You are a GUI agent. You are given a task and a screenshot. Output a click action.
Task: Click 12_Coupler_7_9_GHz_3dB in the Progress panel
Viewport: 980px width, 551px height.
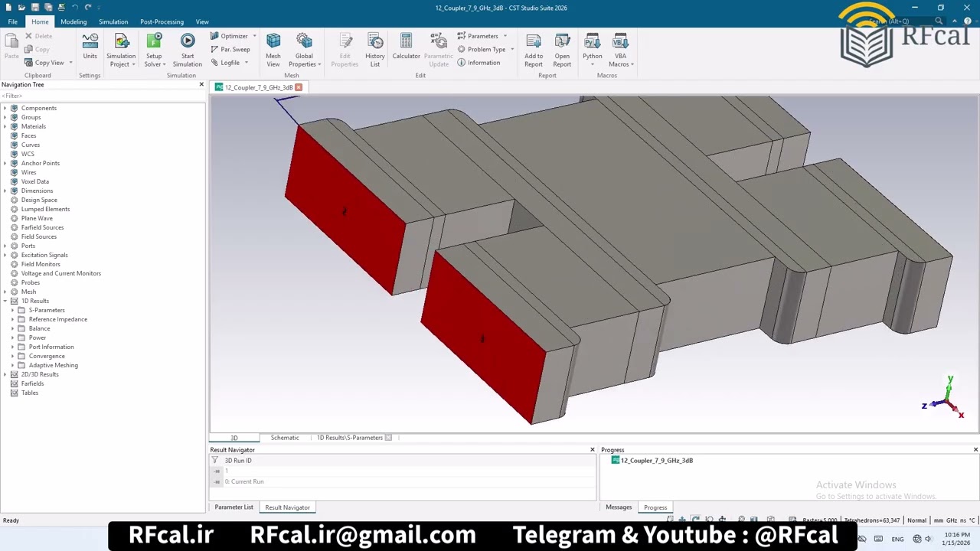tap(656, 461)
